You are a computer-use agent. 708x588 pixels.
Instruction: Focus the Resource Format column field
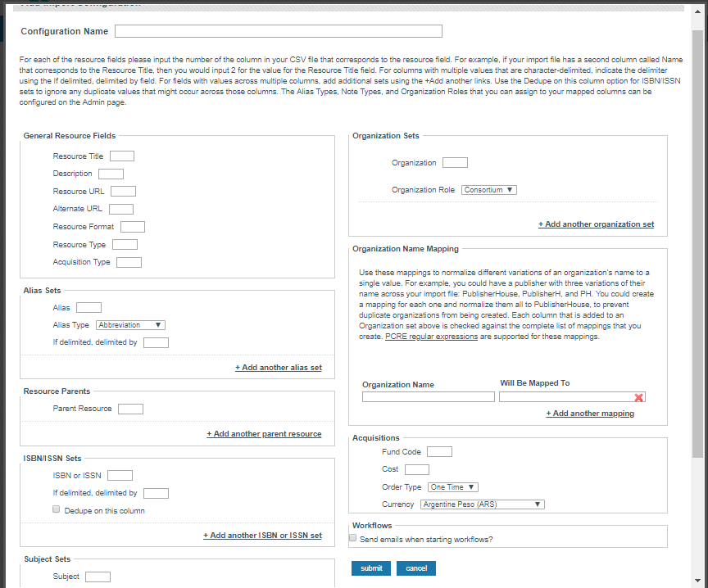tap(133, 227)
